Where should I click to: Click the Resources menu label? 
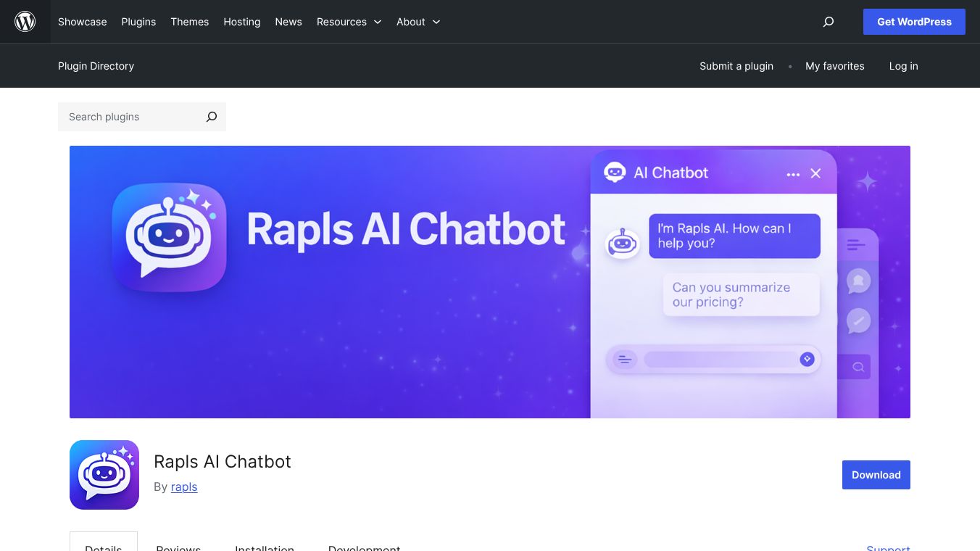click(x=341, y=22)
